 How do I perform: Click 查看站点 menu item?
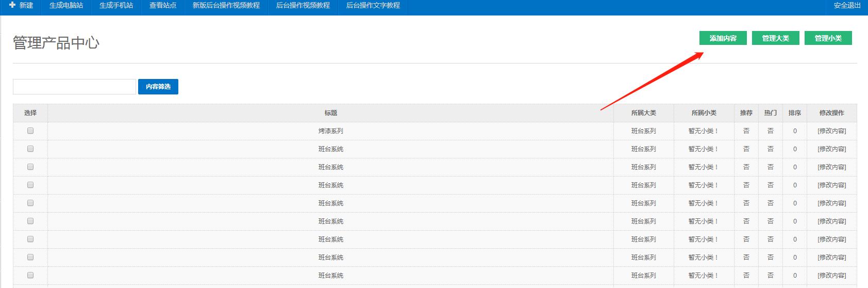(x=163, y=5)
